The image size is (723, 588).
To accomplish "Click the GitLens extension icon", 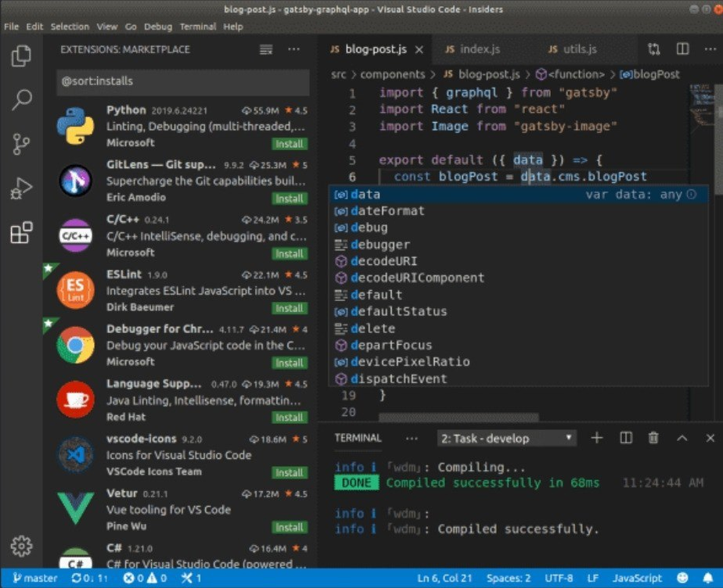I will click(76, 181).
